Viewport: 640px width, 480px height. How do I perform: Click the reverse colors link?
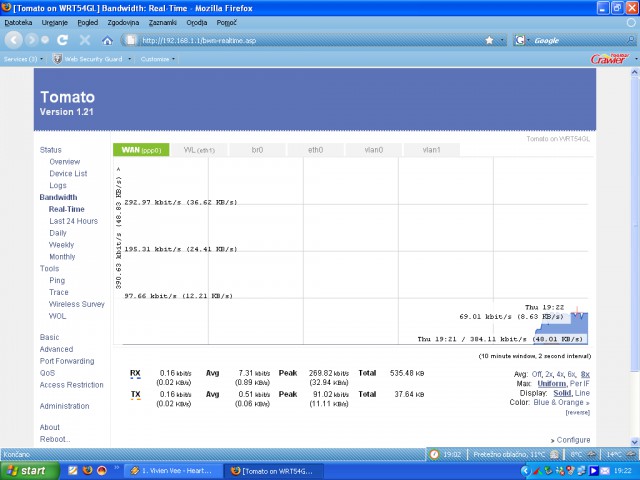(x=578, y=413)
